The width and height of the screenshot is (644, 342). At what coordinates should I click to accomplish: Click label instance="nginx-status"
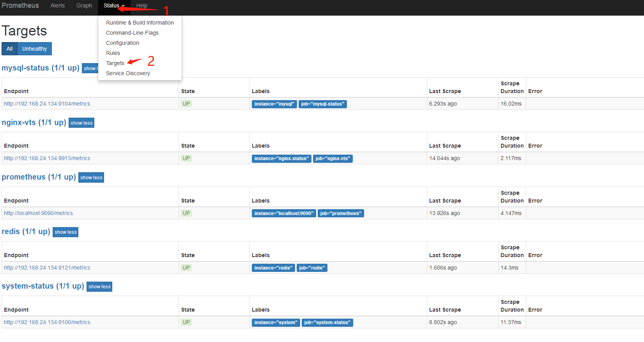[281, 159]
